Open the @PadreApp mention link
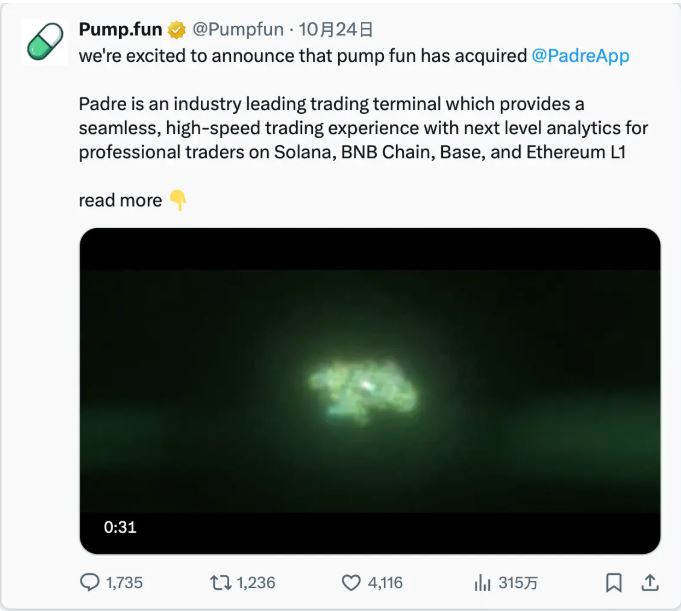The width and height of the screenshot is (681, 611). 580,56
